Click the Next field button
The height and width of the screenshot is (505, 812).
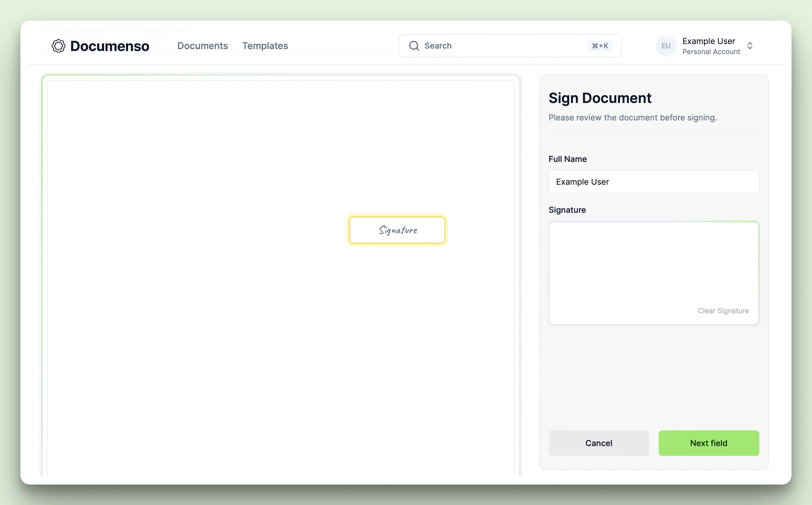[709, 443]
